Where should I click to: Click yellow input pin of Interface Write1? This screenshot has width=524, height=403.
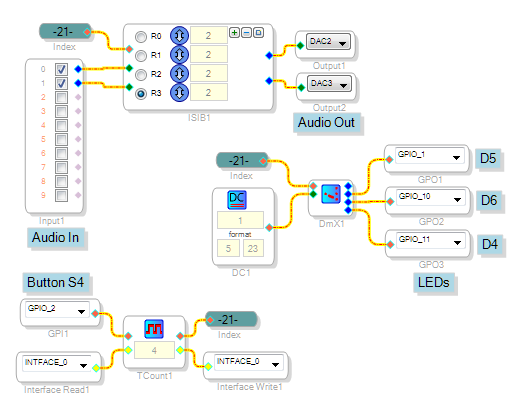click(x=209, y=367)
